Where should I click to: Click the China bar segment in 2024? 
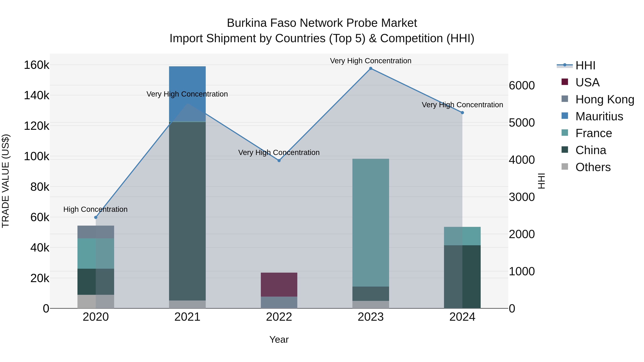point(462,277)
